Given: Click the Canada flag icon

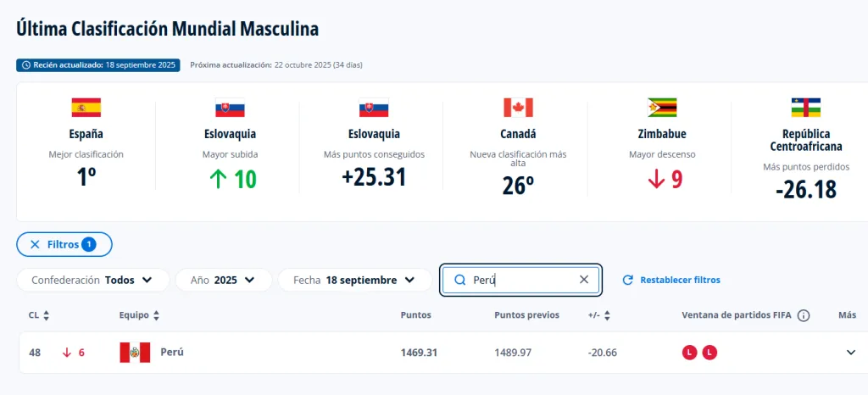Looking at the screenshot, I should click(518, 108).
